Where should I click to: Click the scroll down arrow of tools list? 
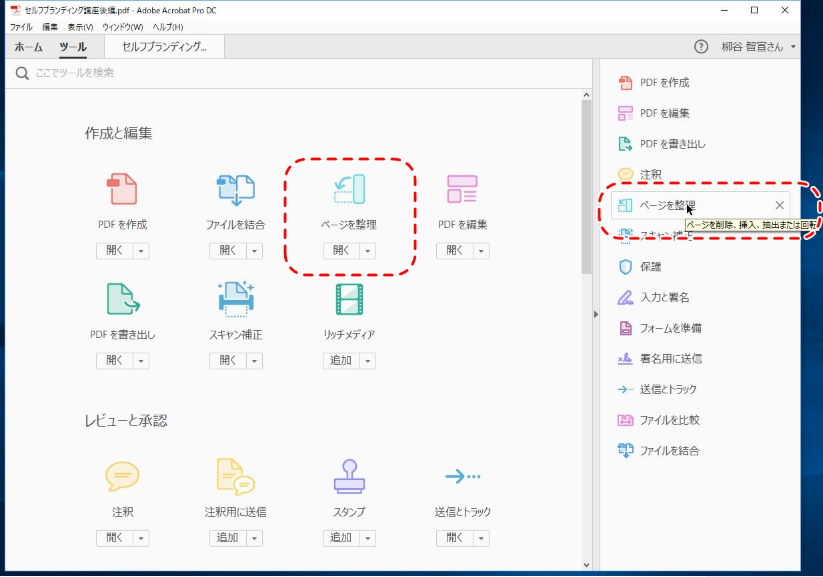[x=586, y=565]
